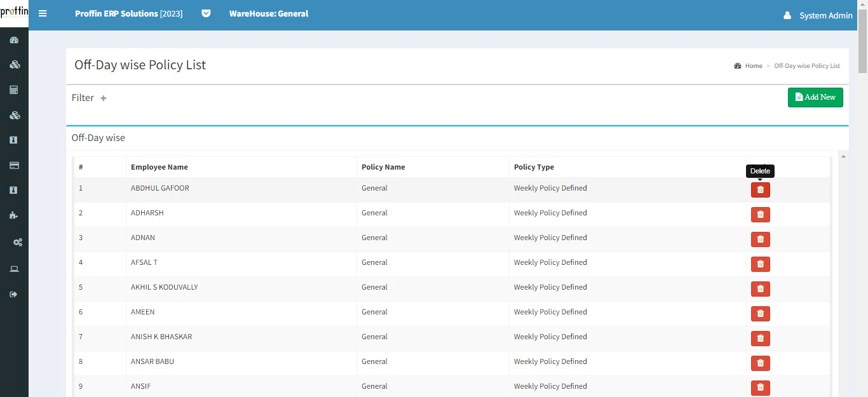Viewport: 868px width, 397px height.
Task: Click the user icon beside System Admin
Action: click(787, 15)
